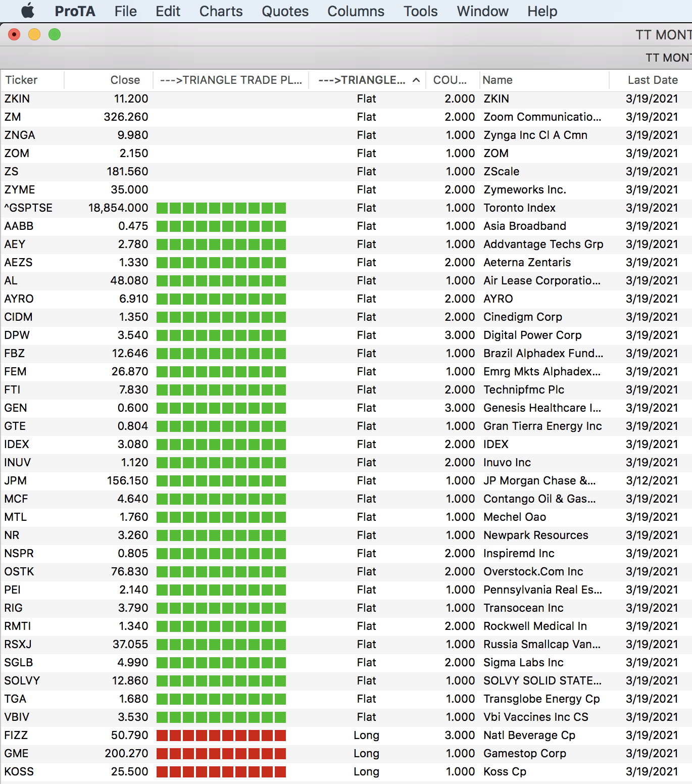Select the AABB ticker cell
Viewport: 692px width, 784px height.
coord(19,226)
